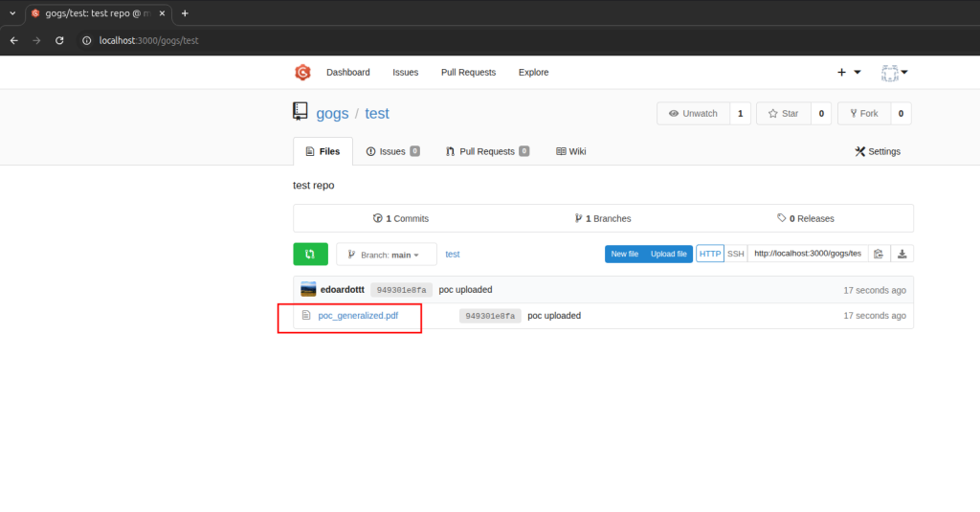Click the Settings tools icon
The height and width of the screenshot is (512, 980).
(860, 151)
